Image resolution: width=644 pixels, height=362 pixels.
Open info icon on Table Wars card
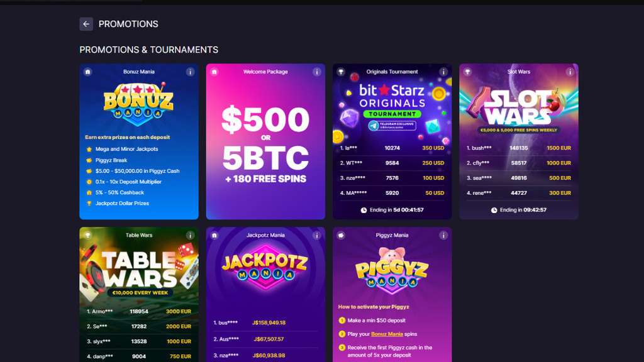pos(190,235)
